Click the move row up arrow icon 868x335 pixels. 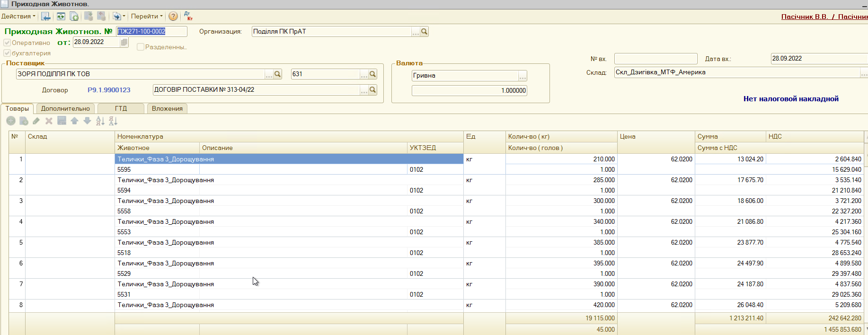click(74, 121)
